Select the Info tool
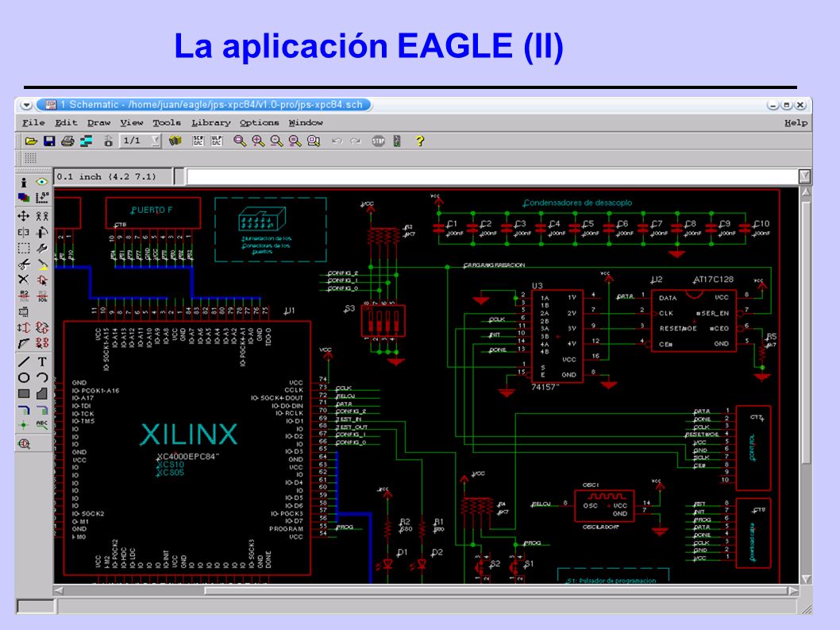 24,182
